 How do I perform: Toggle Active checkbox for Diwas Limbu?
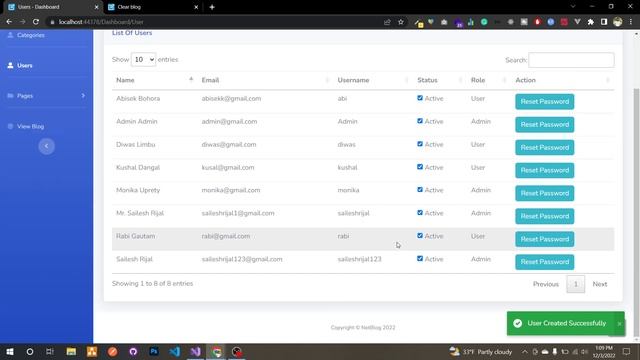pyautogui.click(x=420, y=144)
